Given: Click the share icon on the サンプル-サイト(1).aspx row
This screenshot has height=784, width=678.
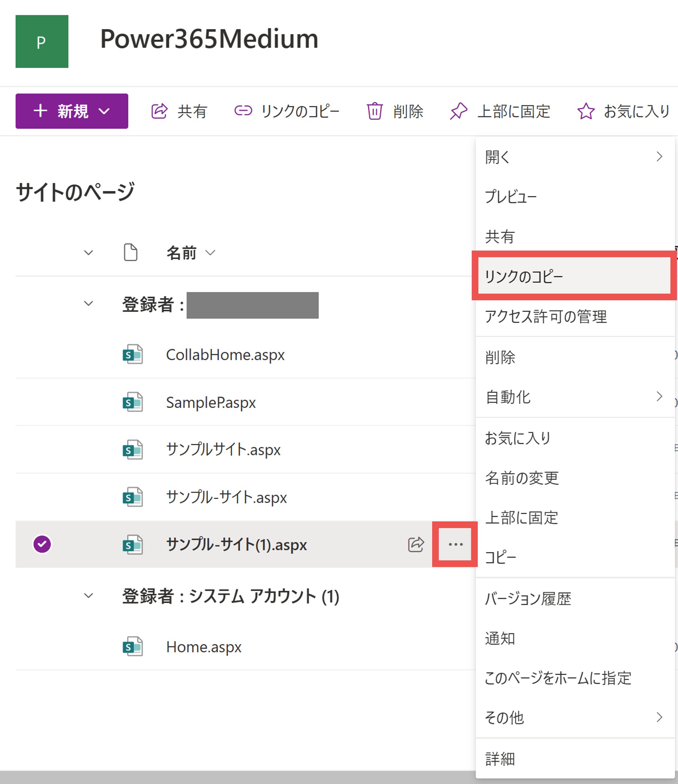Looking at the screenshot, I should [416, 545].
